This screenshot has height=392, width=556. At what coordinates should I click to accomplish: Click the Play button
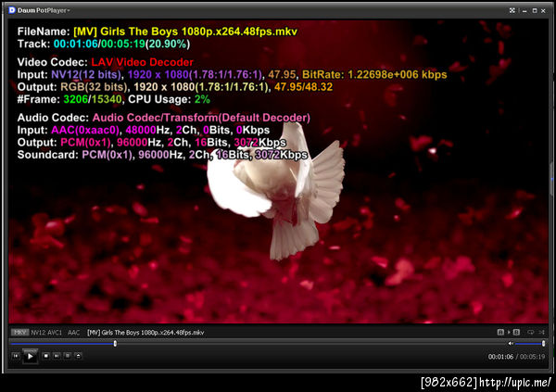(x=31, y=356)
